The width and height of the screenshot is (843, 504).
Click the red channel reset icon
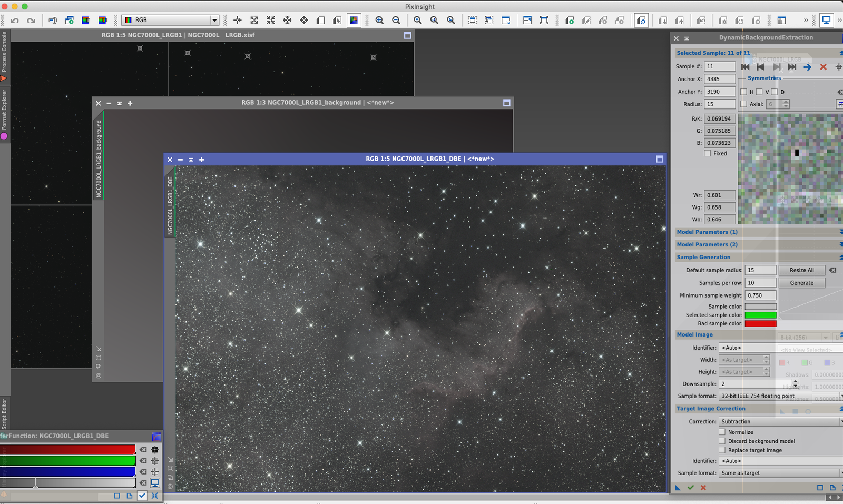point(143,450)
